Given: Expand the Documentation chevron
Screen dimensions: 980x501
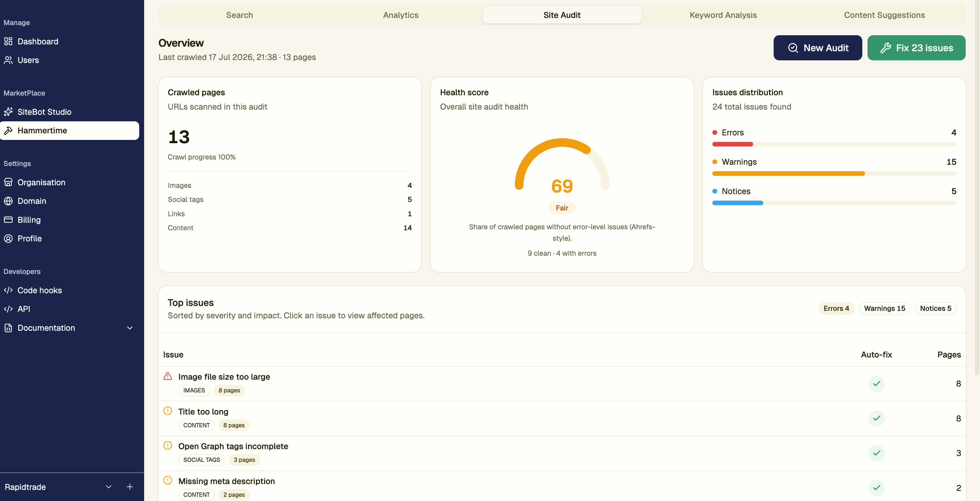Looking at the screenshot, I should tap(130, 328).
